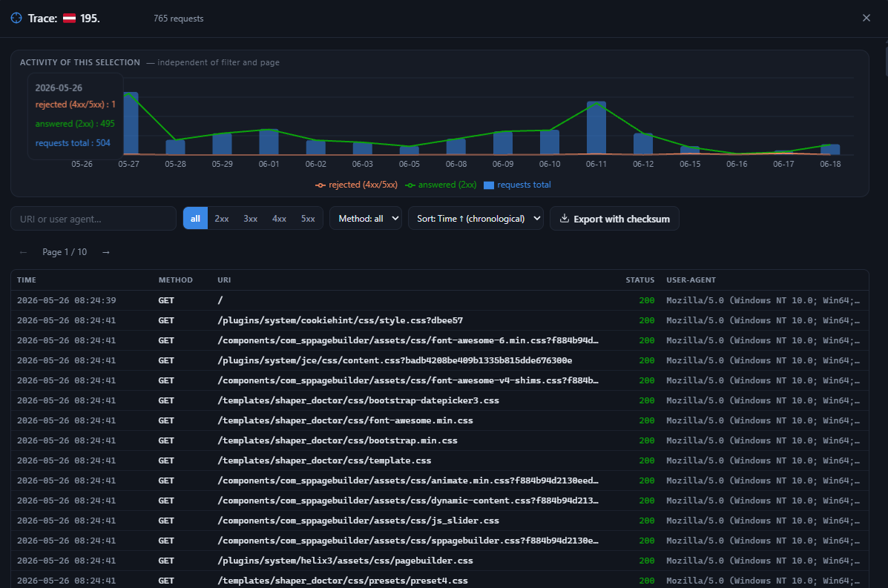Click the USER-AGENT column header

pos(691,280)
